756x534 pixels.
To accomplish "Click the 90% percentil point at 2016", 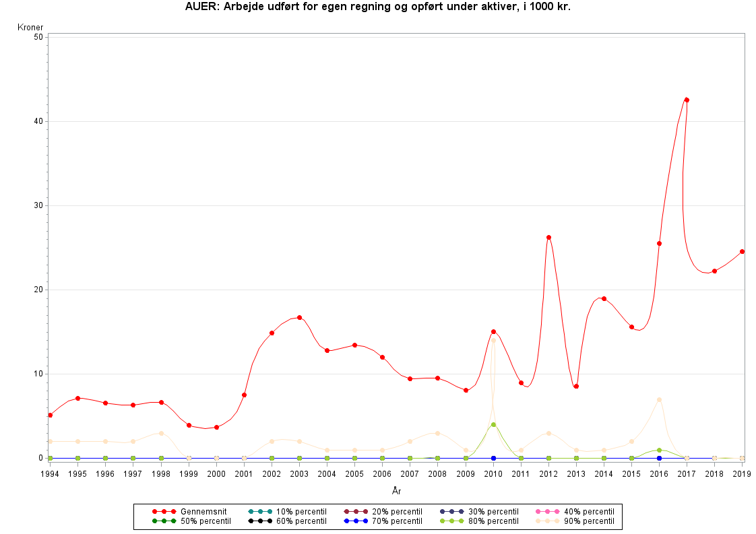I will point(659,399).
